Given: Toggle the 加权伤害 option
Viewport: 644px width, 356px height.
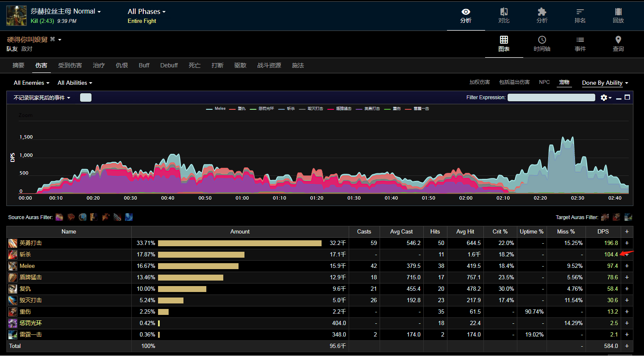Looking at the screenshot, I should (480, 82).
